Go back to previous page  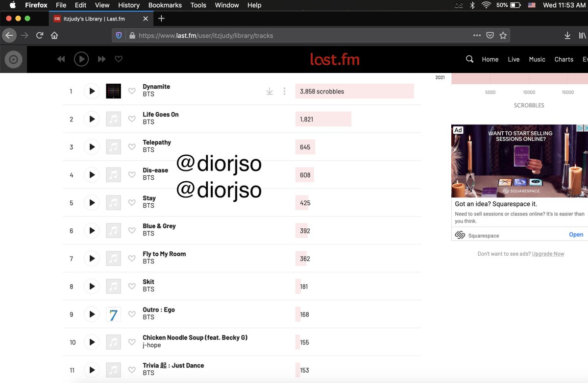9,35
